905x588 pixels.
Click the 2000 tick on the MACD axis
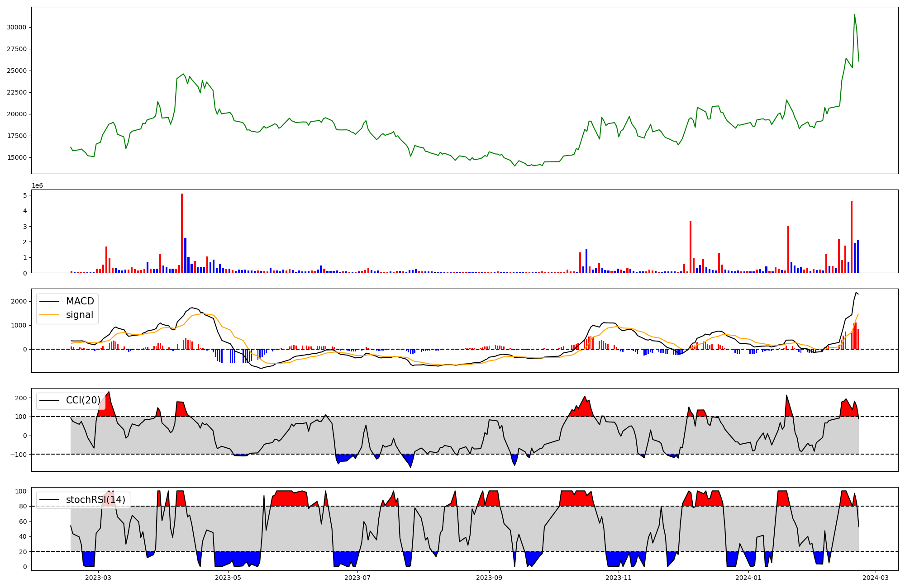(19, 301)
